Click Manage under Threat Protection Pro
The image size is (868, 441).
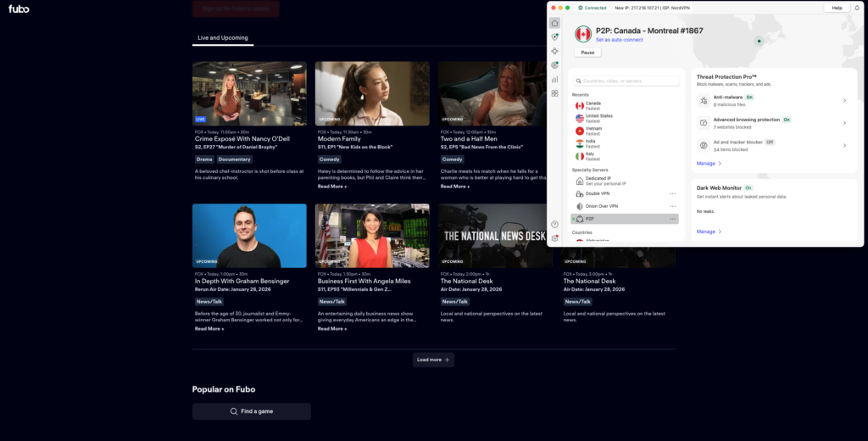pos(709,164)
